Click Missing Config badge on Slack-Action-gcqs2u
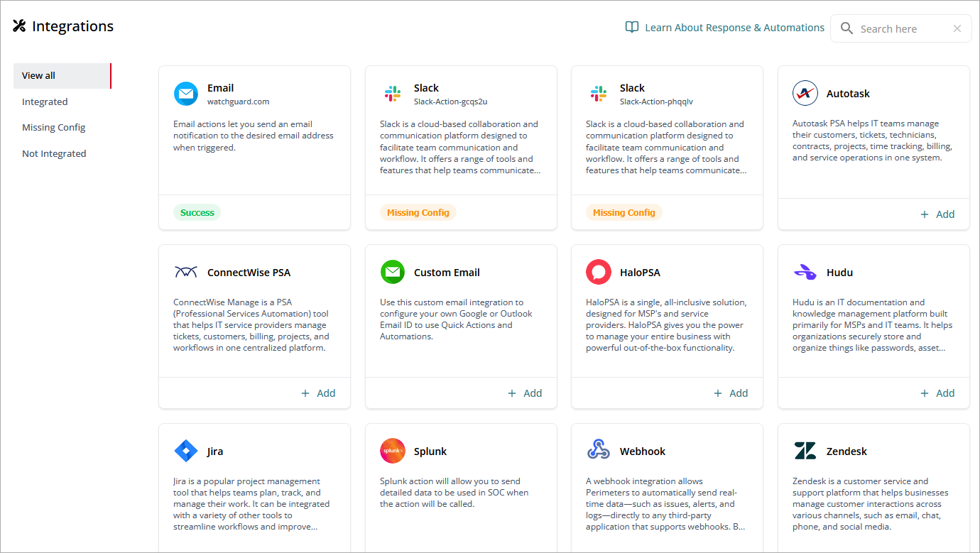 coord(418,212)
